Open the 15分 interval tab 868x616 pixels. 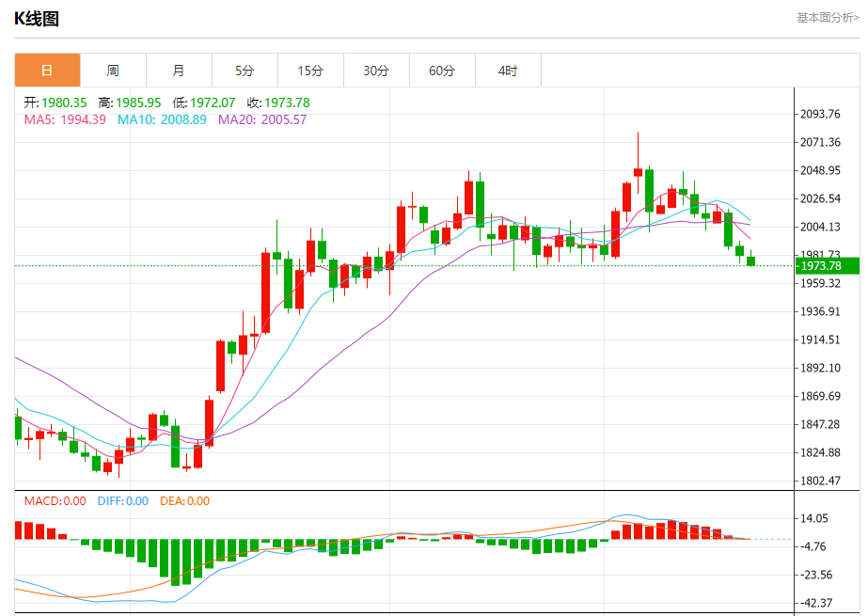tap(310, 71)
